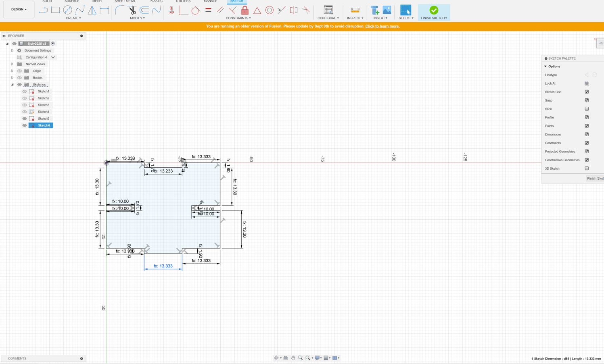
Task: Hide Sketch5 using its eye icon
Action: tap(25, 119)
